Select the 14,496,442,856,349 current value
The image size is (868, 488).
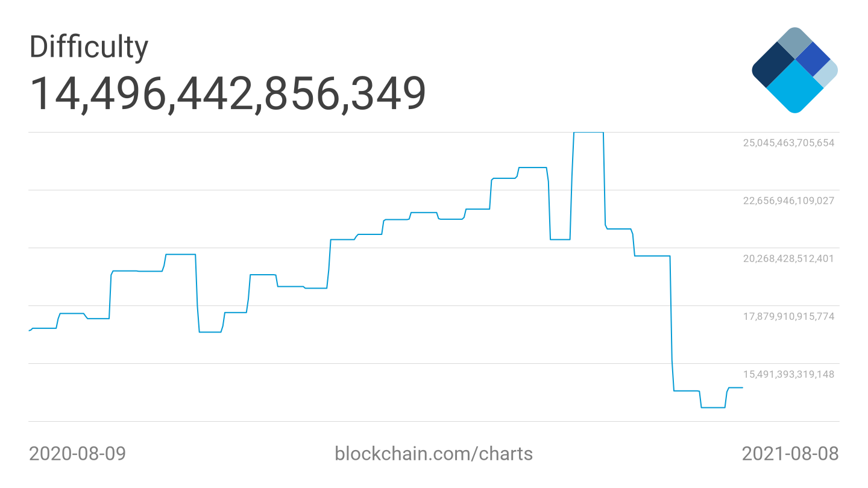(x=228, y=94)
